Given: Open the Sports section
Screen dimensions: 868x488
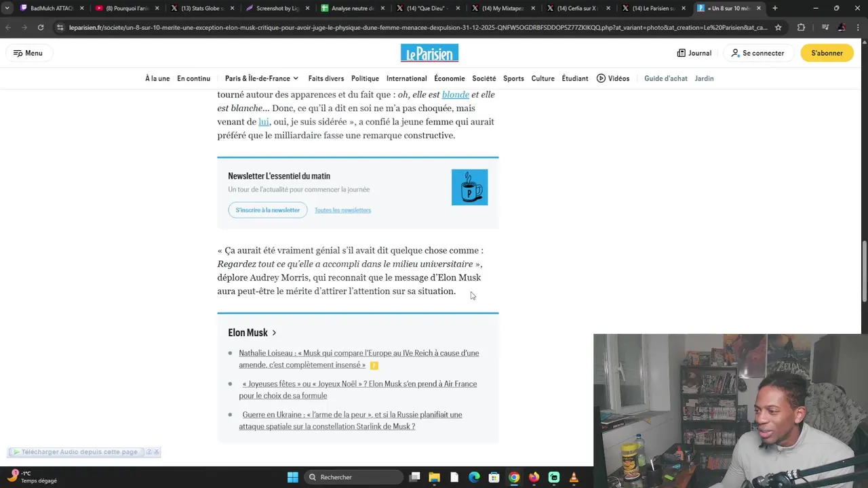Looking at the screenshot, I should (x=513, y=79).
